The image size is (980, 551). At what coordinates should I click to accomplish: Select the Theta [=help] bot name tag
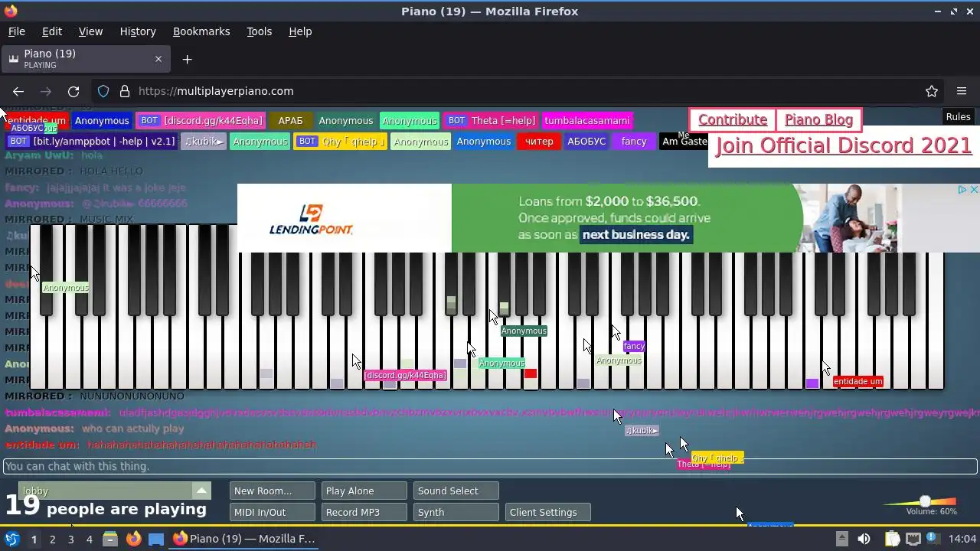click(x=491, y=121)
